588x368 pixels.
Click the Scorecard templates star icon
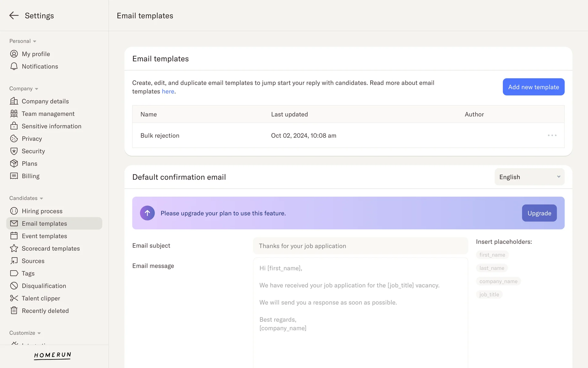[x=14, y=248]
